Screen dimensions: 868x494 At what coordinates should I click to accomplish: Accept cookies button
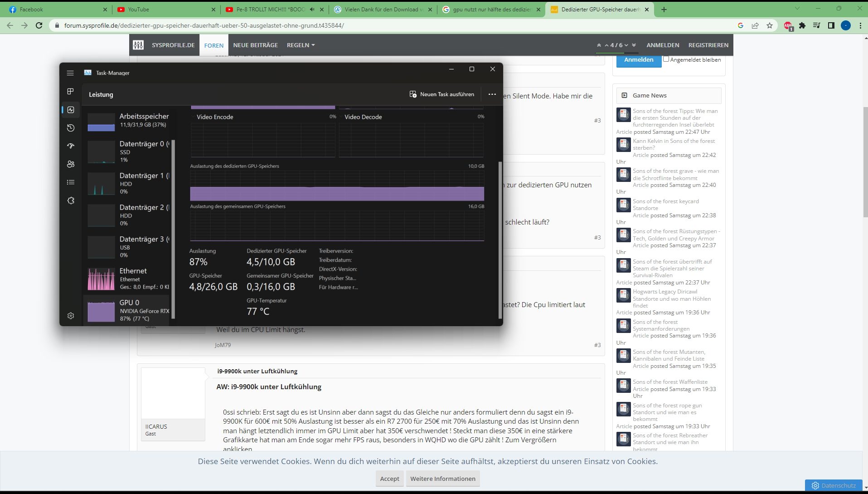click(x=390, y=479)
